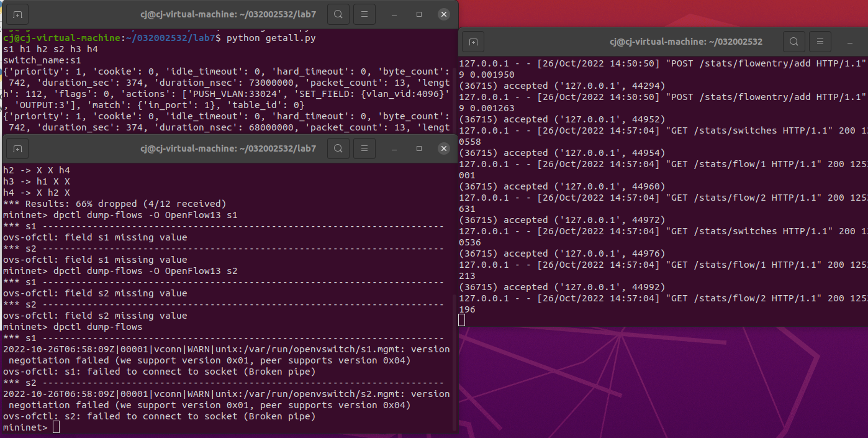The height and width of the screenshot is (438, 868).
Task: Click the plain 'mininet> dpctl dump-flows' command
Action: point(73,327)
